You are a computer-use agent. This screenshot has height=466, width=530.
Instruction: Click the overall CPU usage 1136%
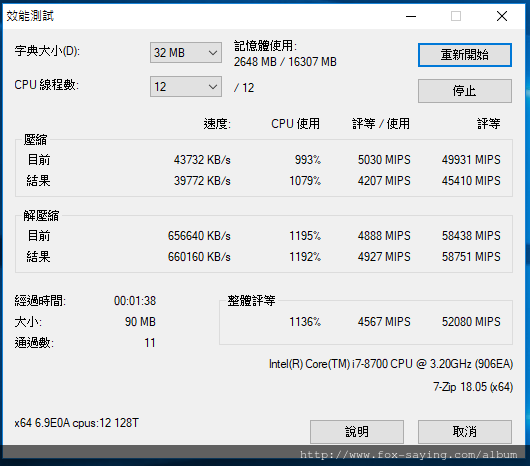pos(305,322)
